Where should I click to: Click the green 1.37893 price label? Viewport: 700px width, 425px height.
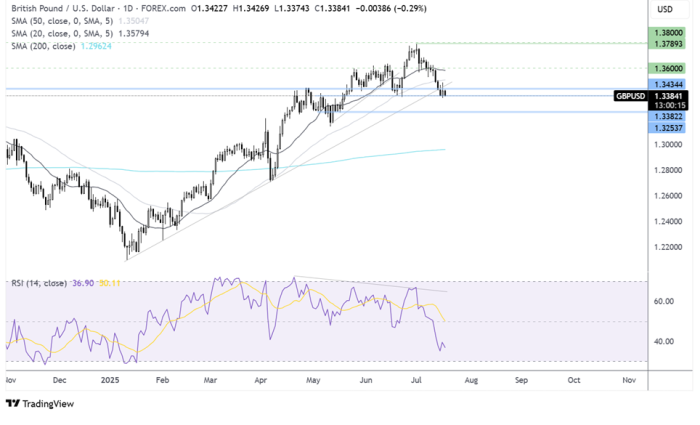(x=667, y=44)
